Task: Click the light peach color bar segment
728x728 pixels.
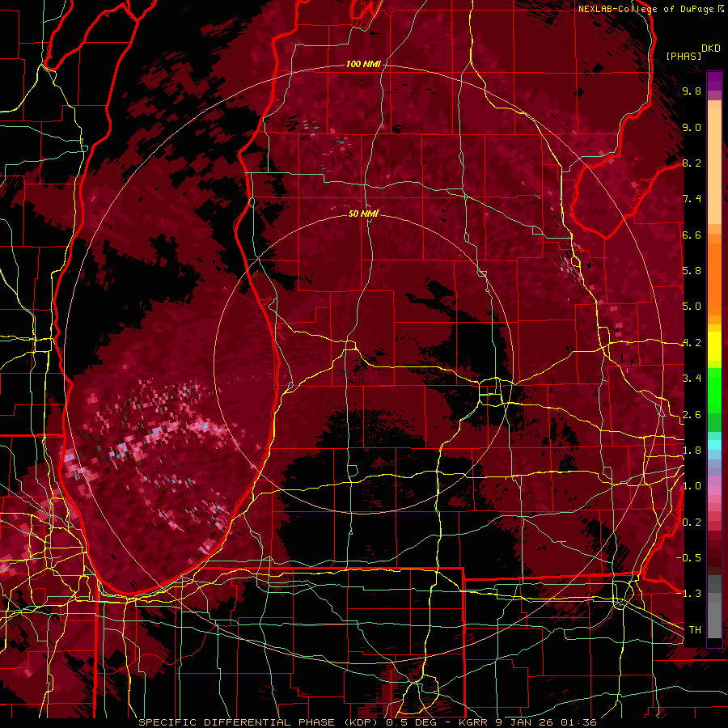Action: pos(714,167)
